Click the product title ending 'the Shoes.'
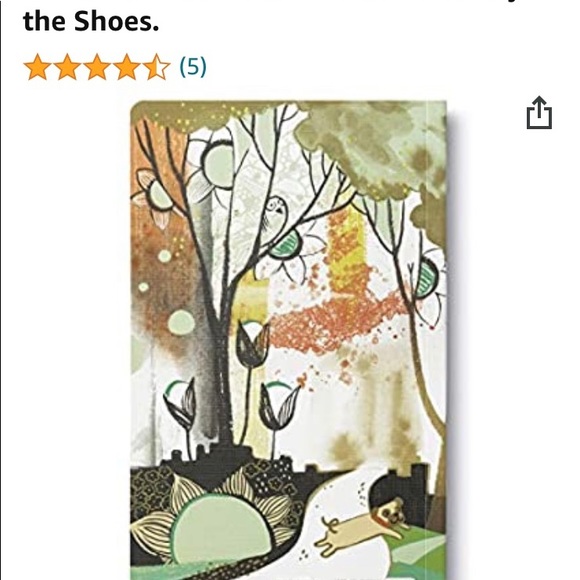Viewport: 580px width, 580px height. coord(91,21)
